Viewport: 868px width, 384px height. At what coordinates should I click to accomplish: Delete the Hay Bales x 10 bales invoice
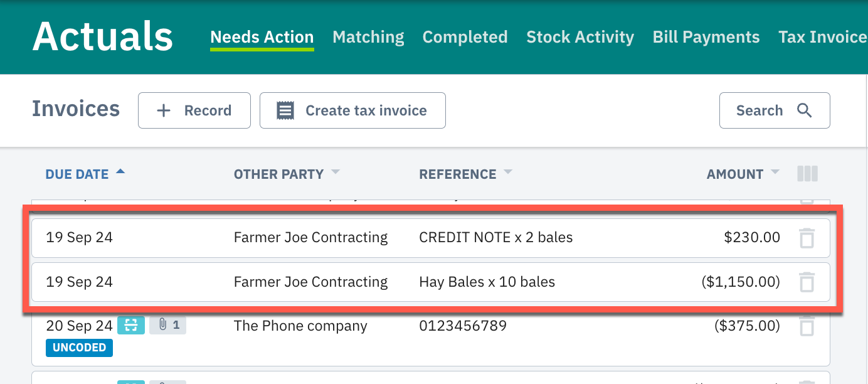click(807, 283)
